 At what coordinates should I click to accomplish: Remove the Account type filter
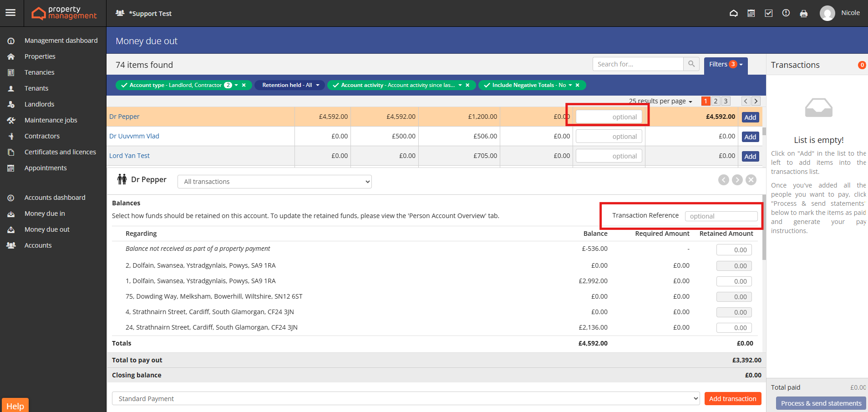click(244, 85)
